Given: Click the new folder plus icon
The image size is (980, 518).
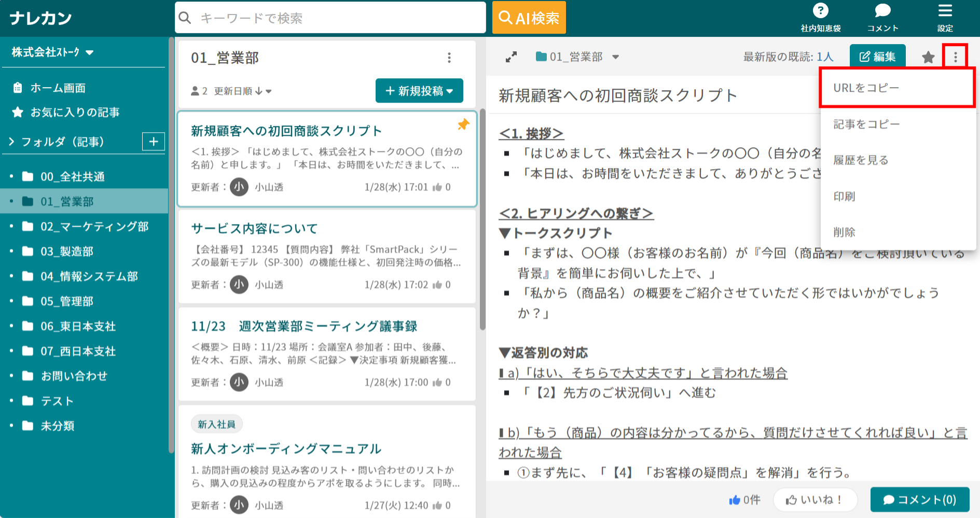Looking at the screenshot, I should click(153, 141).
